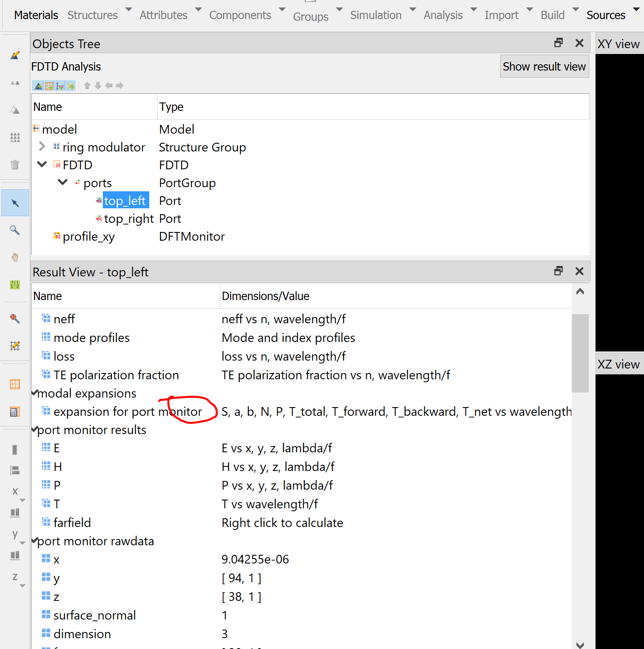Select the top_right port

point(129,219)
